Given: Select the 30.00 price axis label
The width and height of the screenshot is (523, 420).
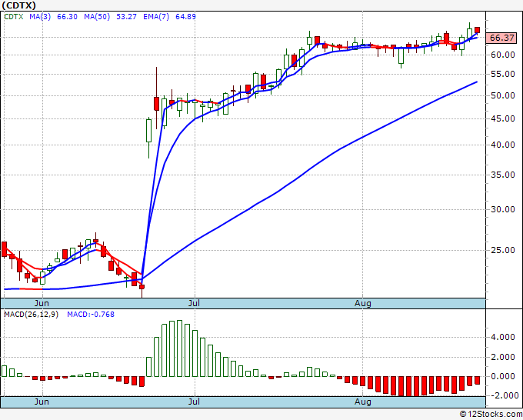Looking at the screenshot, I should (x=503, y=209).
